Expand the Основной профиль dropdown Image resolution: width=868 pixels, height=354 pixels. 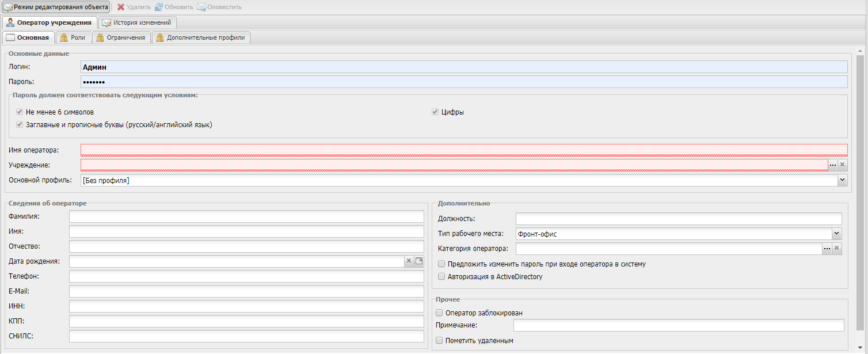[843, 180]
